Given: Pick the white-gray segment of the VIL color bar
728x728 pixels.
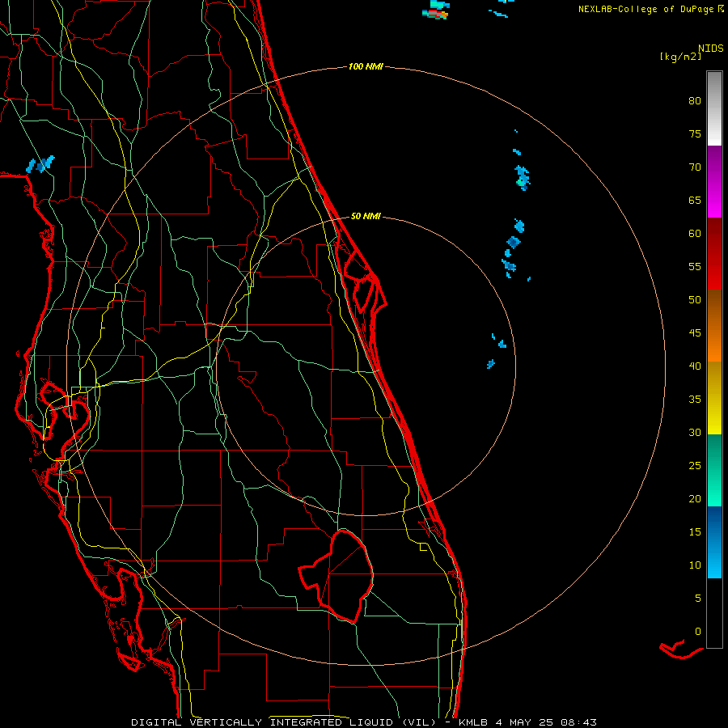Looking at the screenshot, I should pos(714,108).
